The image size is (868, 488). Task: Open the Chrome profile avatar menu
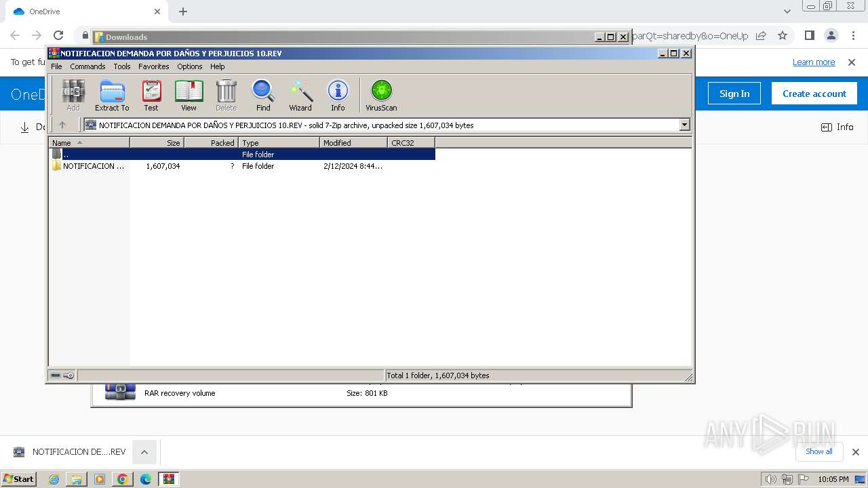tap(831, 35)
